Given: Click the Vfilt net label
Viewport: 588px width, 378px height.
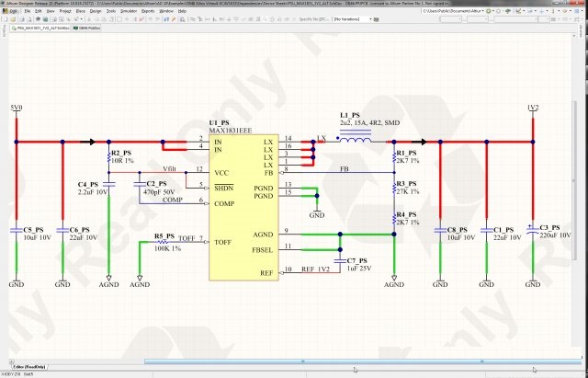Looking at the screenshot, I should 169,169.
